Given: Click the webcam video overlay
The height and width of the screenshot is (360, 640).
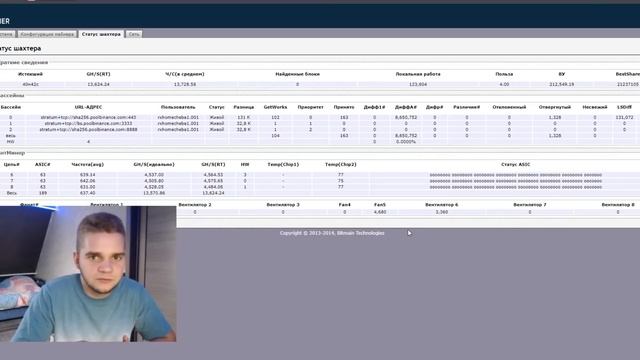Looking at the screenshot, I should tap(88, 274).
